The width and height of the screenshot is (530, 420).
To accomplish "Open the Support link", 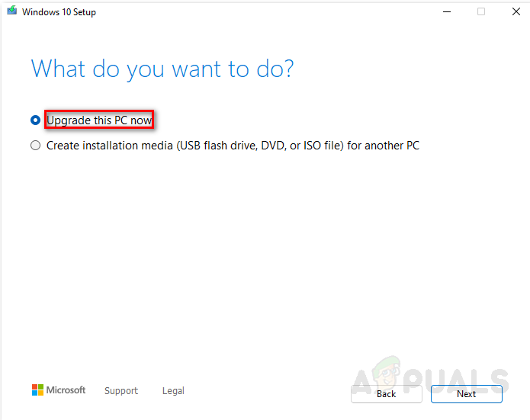I will [121, 391].
